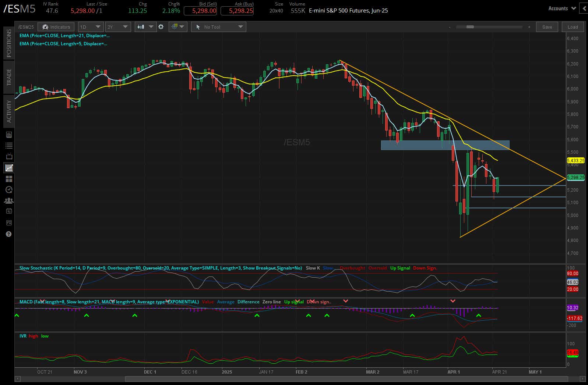Image resolution: width=588 pixels, height=385 pixels.
Task: Click the Save chart button
Action: tap(547, 27)
